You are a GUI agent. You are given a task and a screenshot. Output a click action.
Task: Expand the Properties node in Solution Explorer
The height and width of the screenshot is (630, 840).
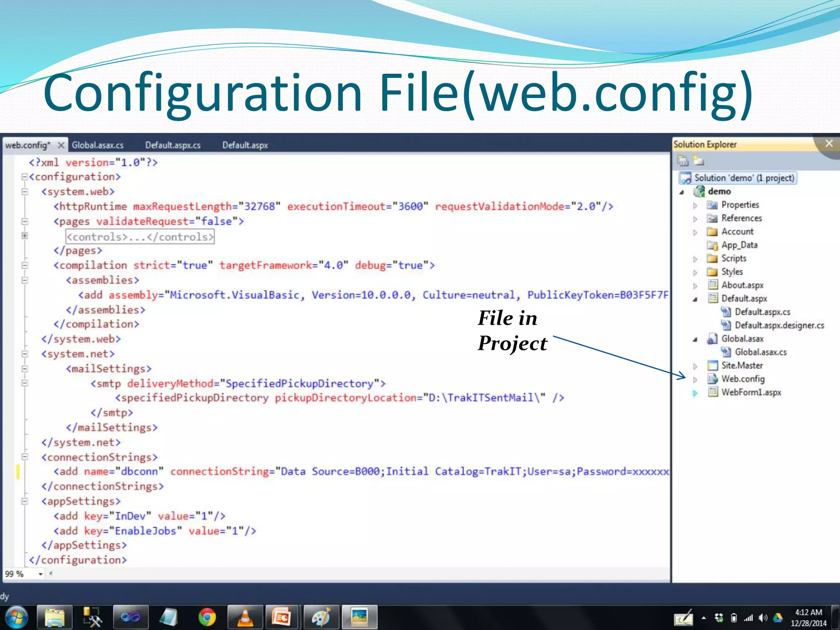(695, 205)
